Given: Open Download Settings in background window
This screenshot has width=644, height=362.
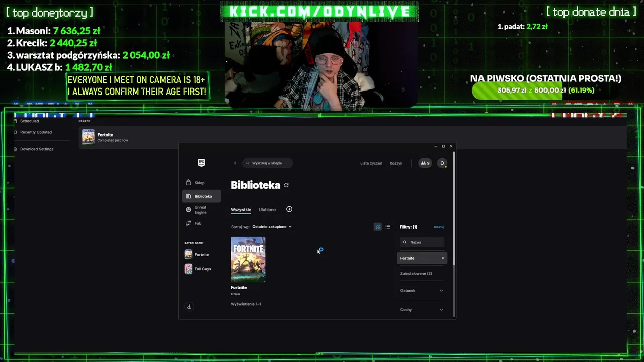Looking at the screenshot, I should tap(37, 149).
